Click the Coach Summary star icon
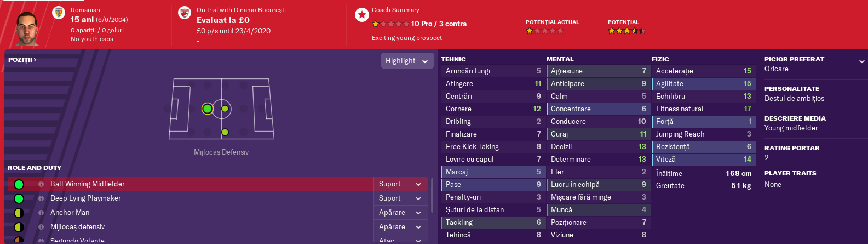This screenshot has height=244, width=868. pos(361,15)
